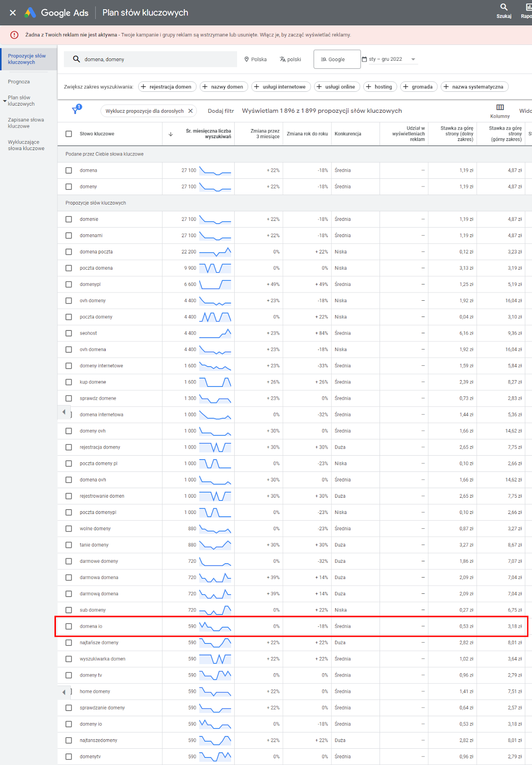The width and height of the screenshot is (532, 765).
Task: Open the Google search network selector
Action: coord(337,59)
